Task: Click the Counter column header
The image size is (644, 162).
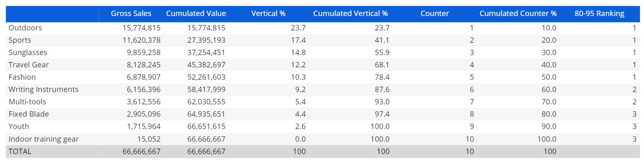Action: click(x=435, y=14)
